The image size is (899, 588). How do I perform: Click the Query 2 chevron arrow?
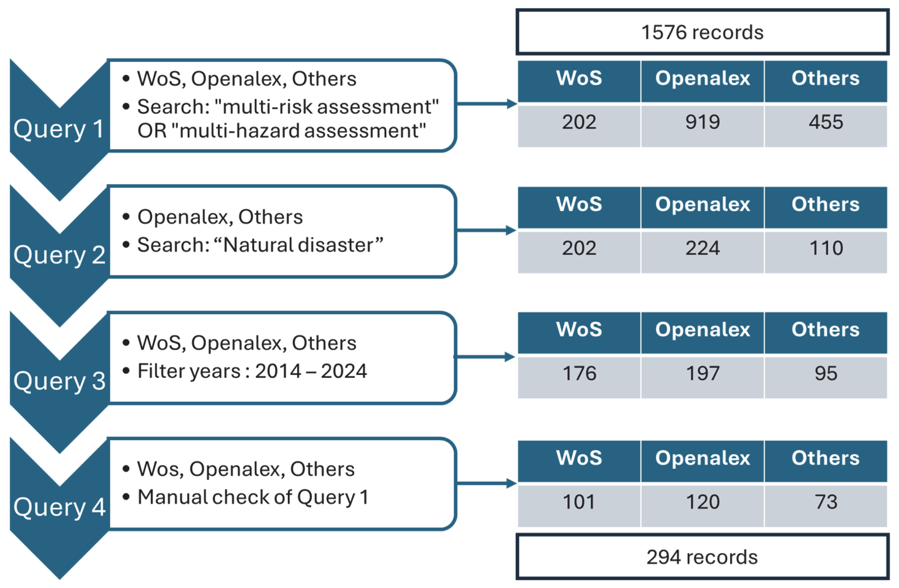pyautogui.click(x=59, y=256)
